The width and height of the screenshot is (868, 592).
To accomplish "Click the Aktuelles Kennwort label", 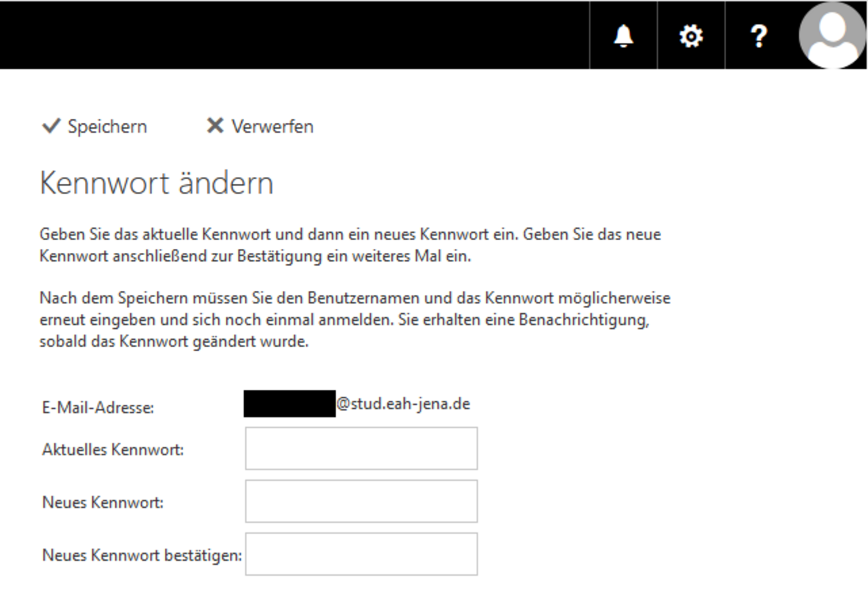I will click(113, 450).
